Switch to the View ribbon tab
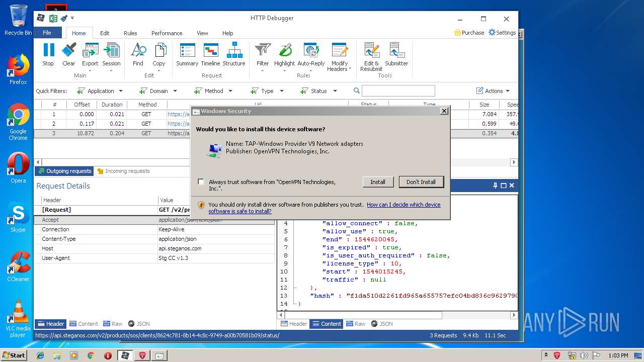 point(202,33)
